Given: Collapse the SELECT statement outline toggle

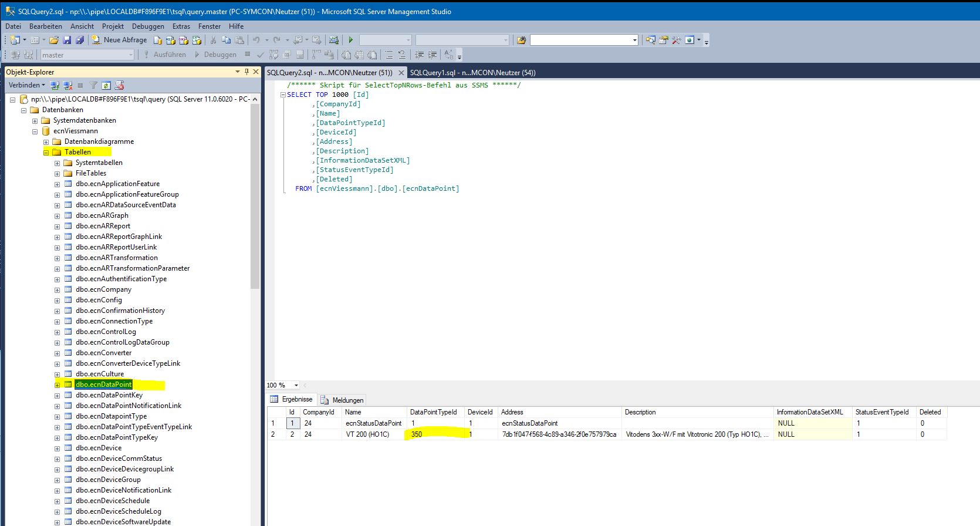Looking at the screenshot, I should tap(283, 95).
